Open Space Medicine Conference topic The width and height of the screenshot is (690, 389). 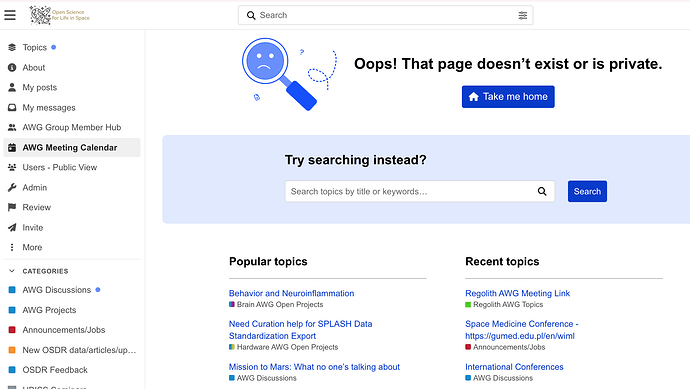[x=522, y=330]
